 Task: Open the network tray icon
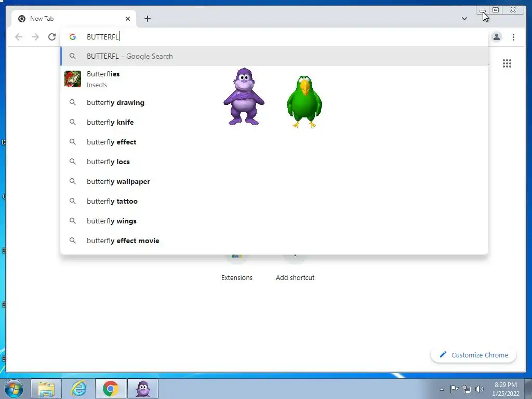coord(467,389)
